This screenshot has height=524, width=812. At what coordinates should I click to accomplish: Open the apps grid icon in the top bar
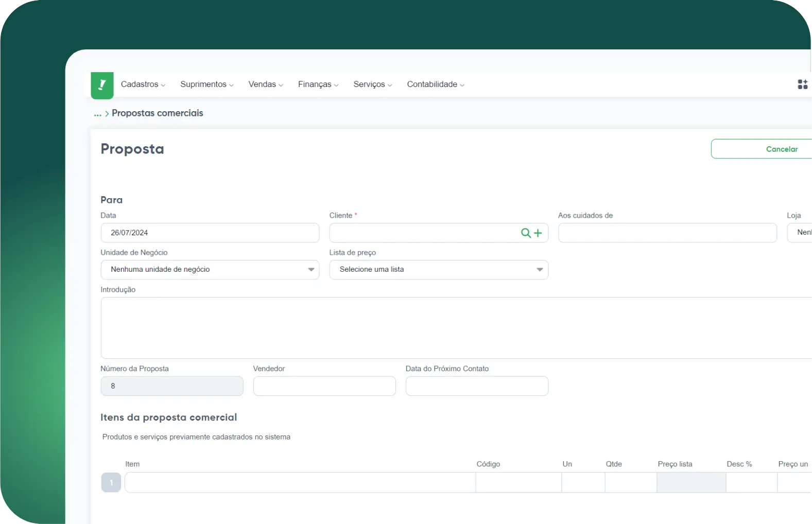pyautogui.click(x=802, y=84)
